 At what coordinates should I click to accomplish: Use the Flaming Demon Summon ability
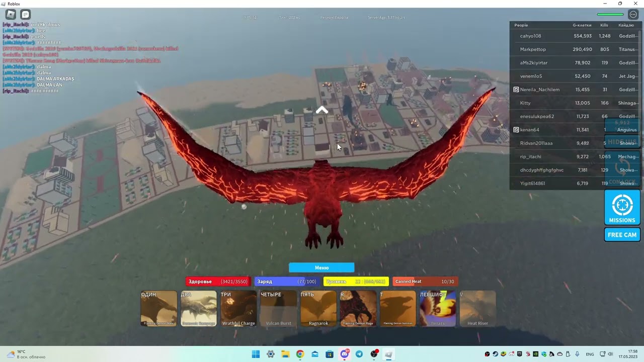point(398,309)
